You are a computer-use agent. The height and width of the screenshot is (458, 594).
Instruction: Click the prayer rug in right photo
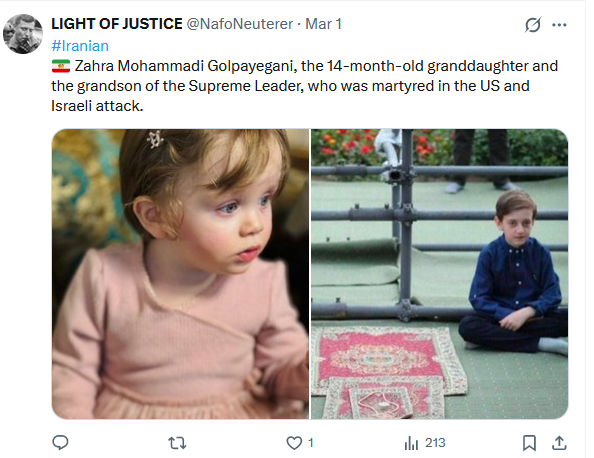pos(388,371)
